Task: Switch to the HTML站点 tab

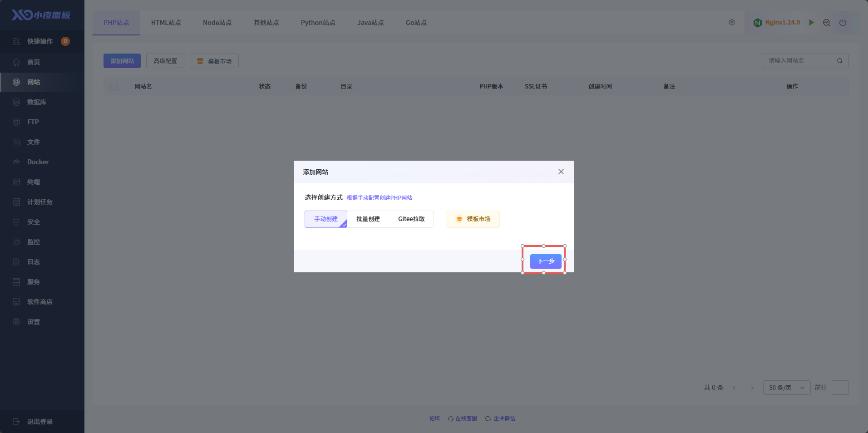Action: [166, 23]
